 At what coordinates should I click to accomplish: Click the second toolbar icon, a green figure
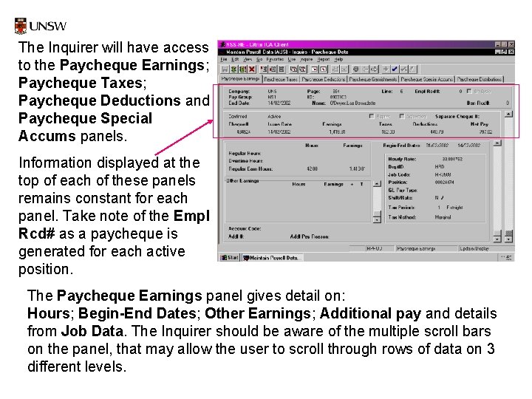(233, 69)
